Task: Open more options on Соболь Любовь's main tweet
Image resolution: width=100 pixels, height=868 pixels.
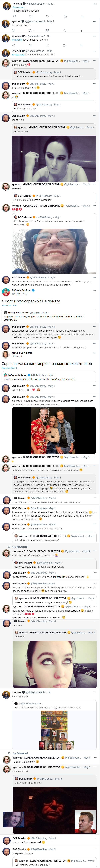Action: pos(95,290)
